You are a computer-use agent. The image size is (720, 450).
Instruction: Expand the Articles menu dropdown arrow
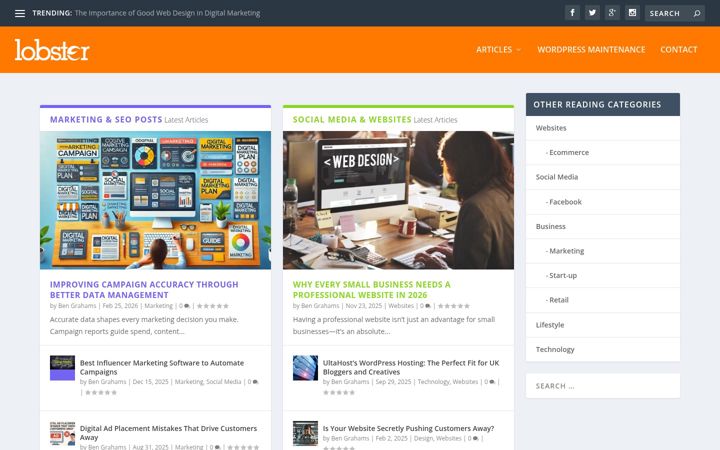pos(519,50)
